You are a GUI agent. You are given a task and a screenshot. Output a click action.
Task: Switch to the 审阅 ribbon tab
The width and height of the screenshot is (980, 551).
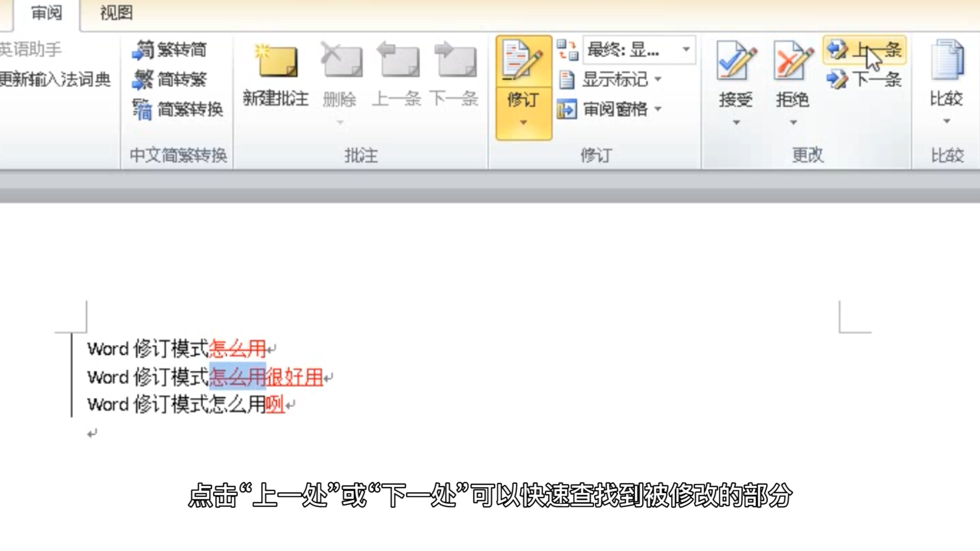click(46, 13)
